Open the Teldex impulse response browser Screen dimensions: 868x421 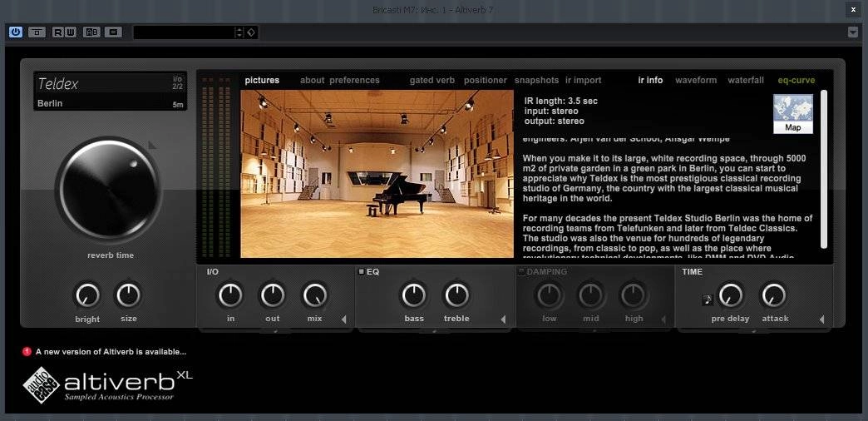click(110, 84)
